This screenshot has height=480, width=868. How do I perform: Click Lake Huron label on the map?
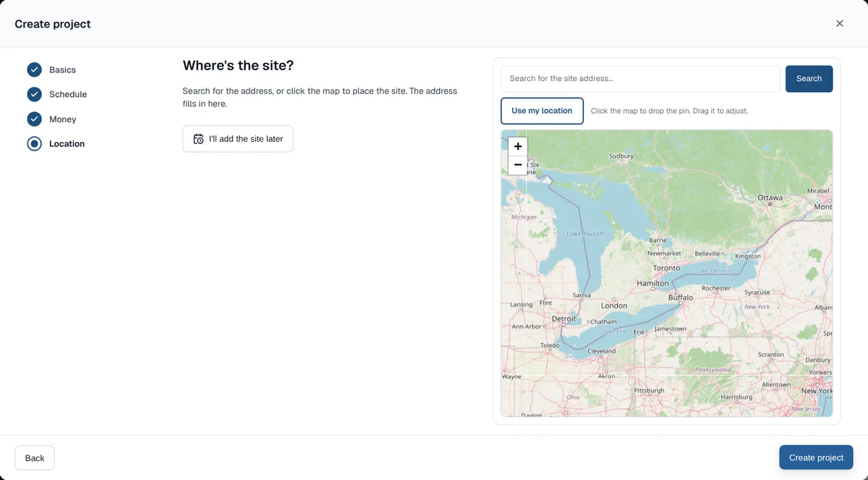pos(584,234)
